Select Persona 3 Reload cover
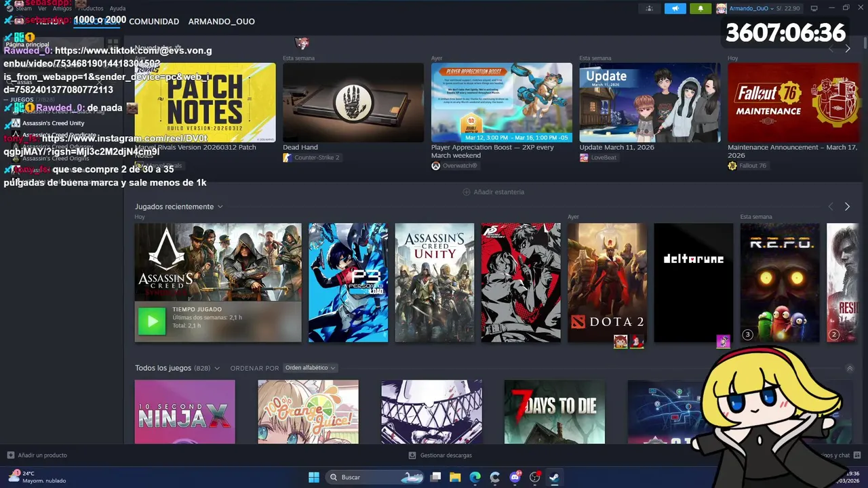This screenshot has width=868, height=488. tap(349, 283)
